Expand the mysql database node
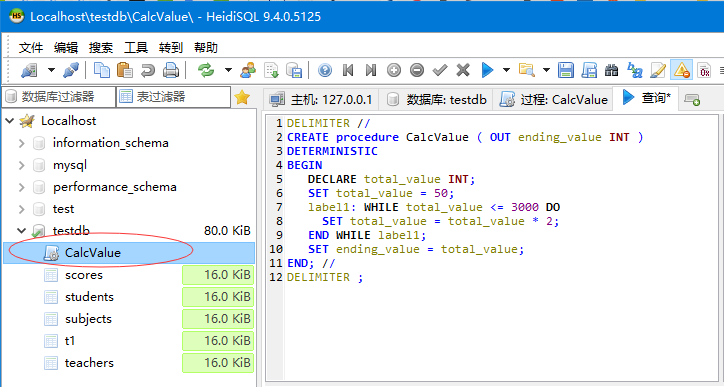Image resolution: width=724 pixels, height=387 pixels. (x=22, y=165)
